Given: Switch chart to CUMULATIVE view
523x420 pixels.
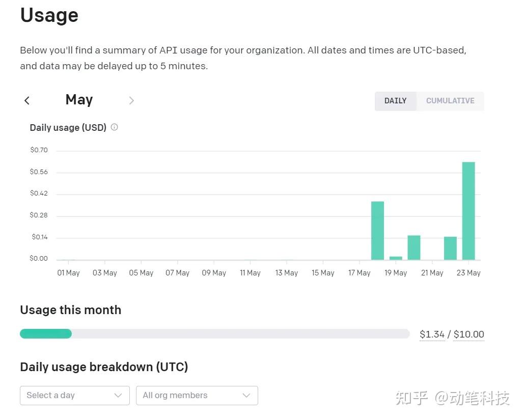Looking at the screenshot, I should [x=450, y=101].
